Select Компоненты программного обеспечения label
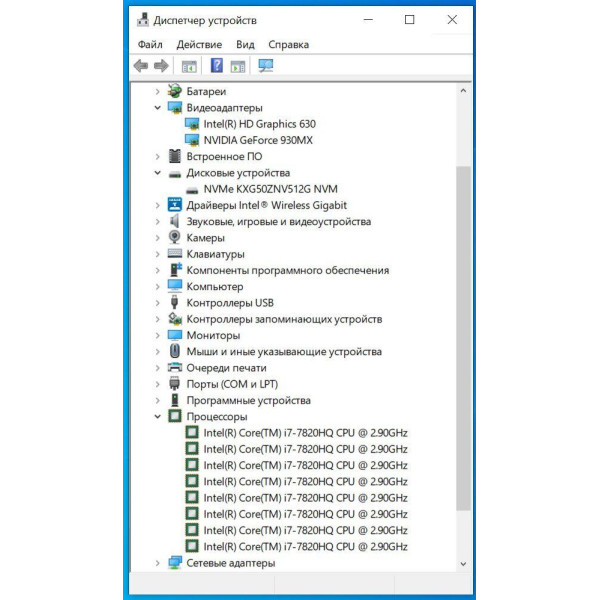Screen dimensions: 600x600 click(288, 270)
